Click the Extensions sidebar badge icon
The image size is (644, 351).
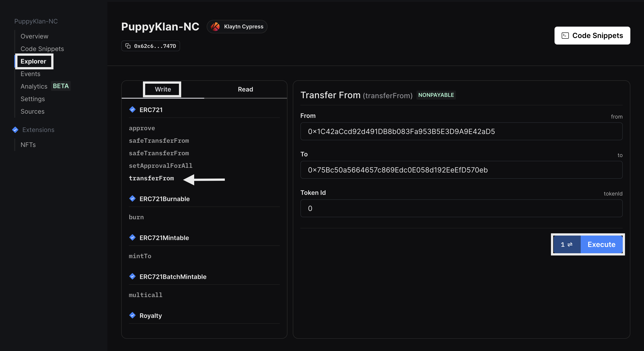15,130
